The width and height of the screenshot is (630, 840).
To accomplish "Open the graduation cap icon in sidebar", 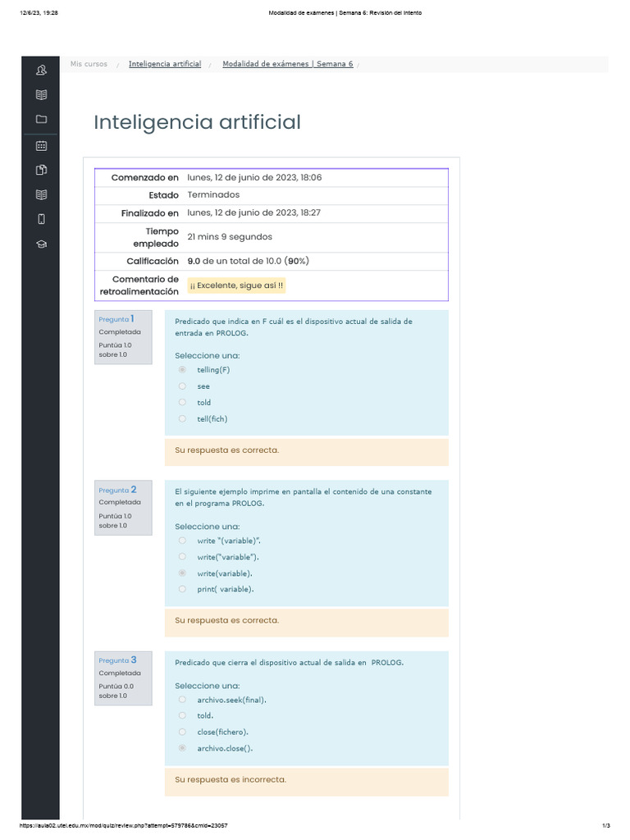I will [x=41, y=244].
